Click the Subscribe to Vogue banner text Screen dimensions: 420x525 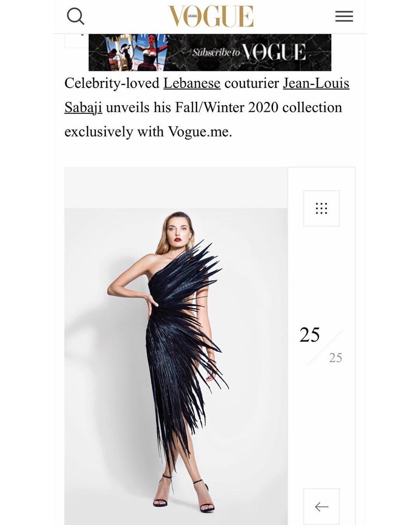[249, 52]
